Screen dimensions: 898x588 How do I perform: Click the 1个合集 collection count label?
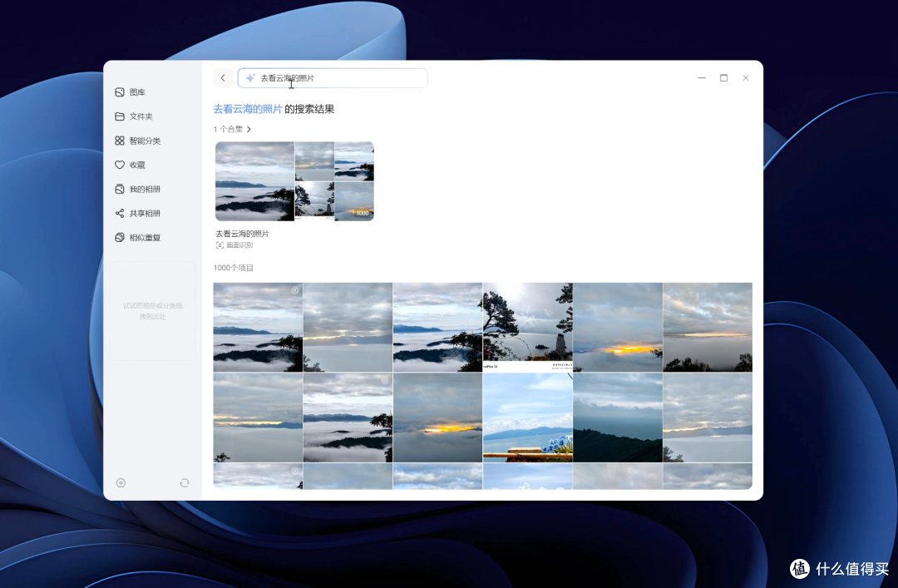click(x=228, y=130)
